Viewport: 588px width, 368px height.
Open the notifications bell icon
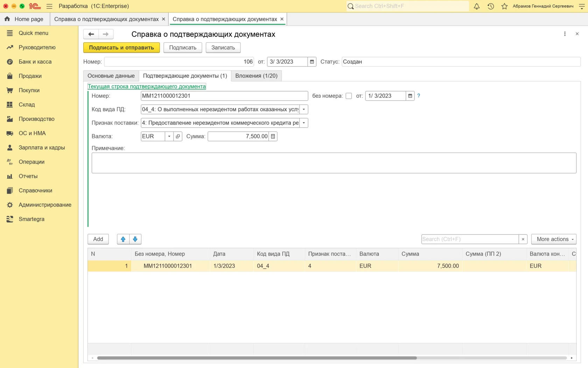pos(477,6)
